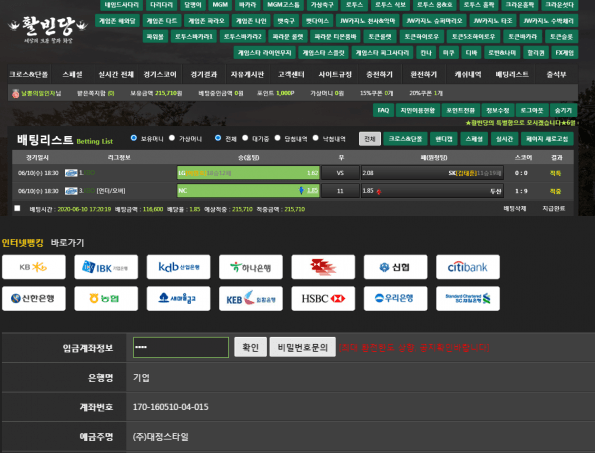Image resolution: width=595 pixels, height=453 pixels.
Task: Open the MGM game button
Action: [220, 5]
